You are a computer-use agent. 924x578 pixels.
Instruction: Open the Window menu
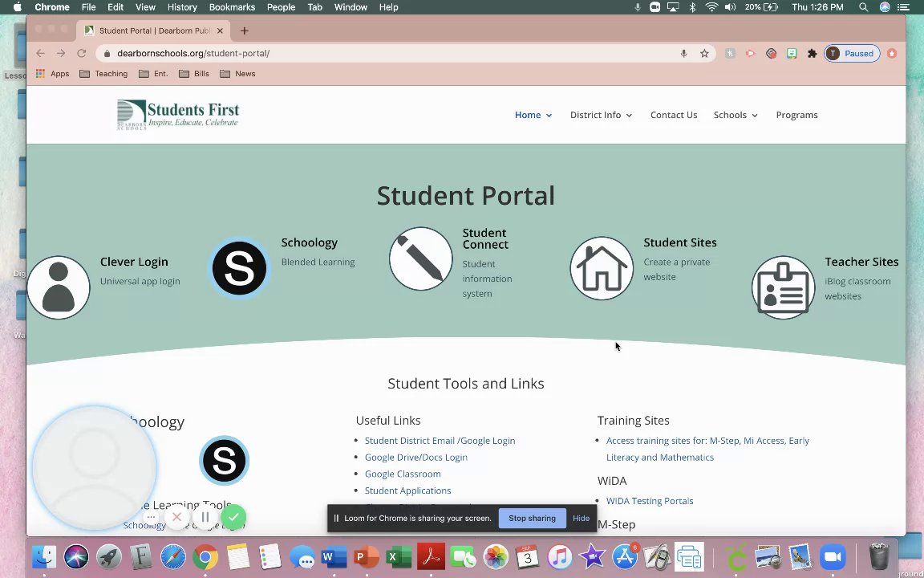coord(351,7)
